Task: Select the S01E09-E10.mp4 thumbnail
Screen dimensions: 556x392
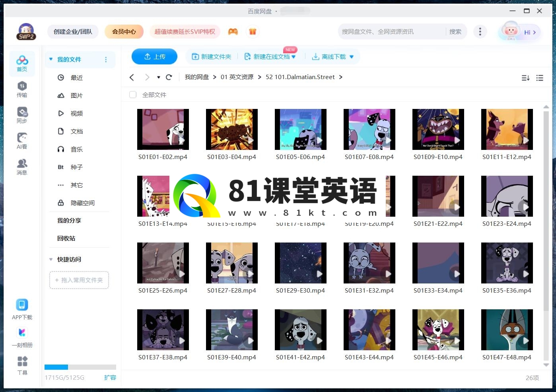Action: [x=438, y=129]
